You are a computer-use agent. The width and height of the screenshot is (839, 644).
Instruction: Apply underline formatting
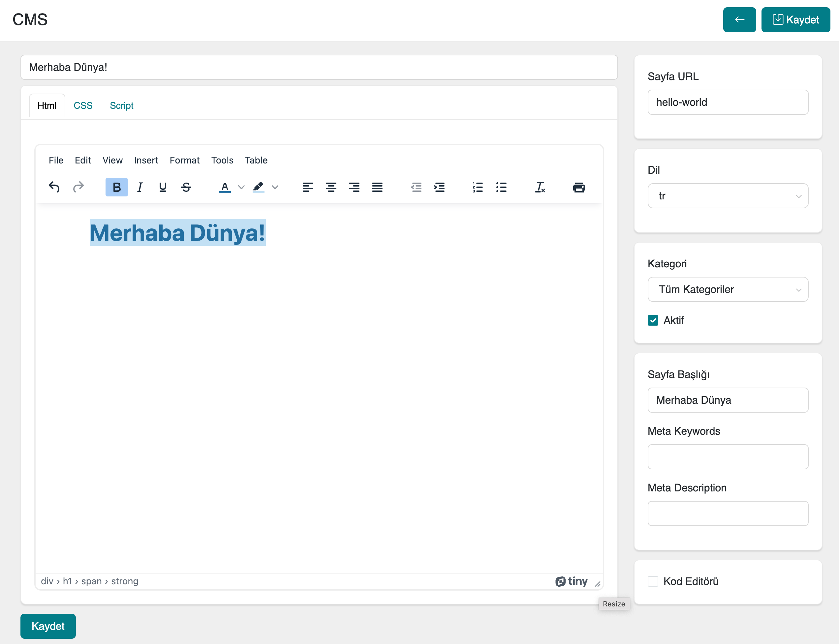pos(163,187)
